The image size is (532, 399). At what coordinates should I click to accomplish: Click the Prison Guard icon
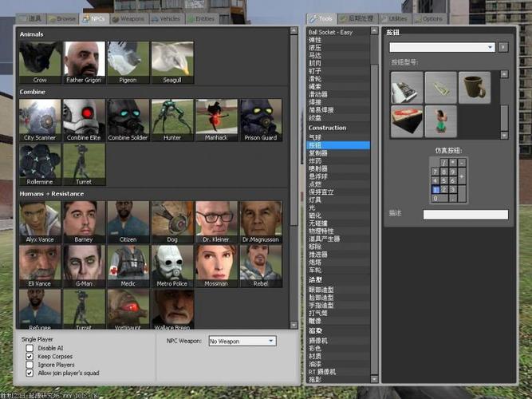pos(261,120)
